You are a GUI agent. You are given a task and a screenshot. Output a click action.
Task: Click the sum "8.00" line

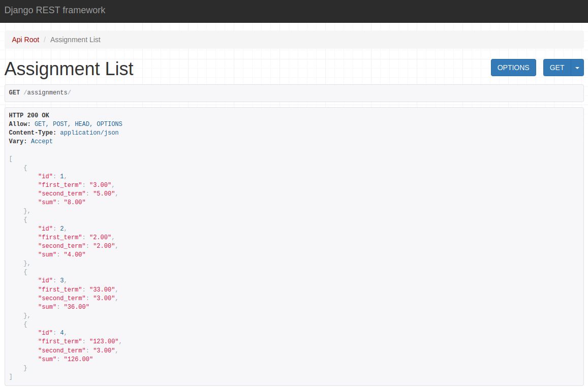click(62, 202)
